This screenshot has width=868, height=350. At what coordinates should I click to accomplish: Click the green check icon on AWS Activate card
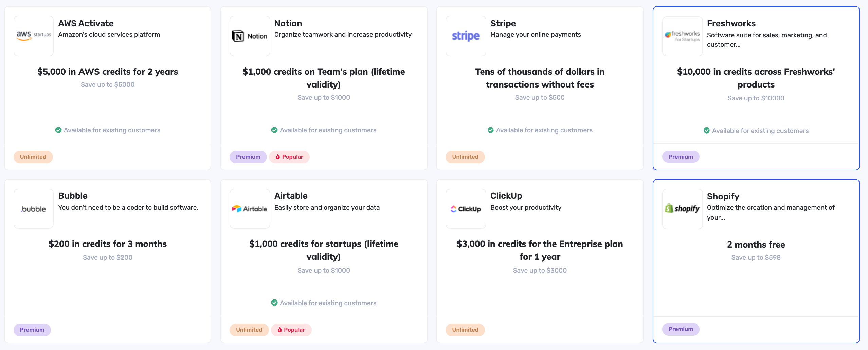pos(58,130)
